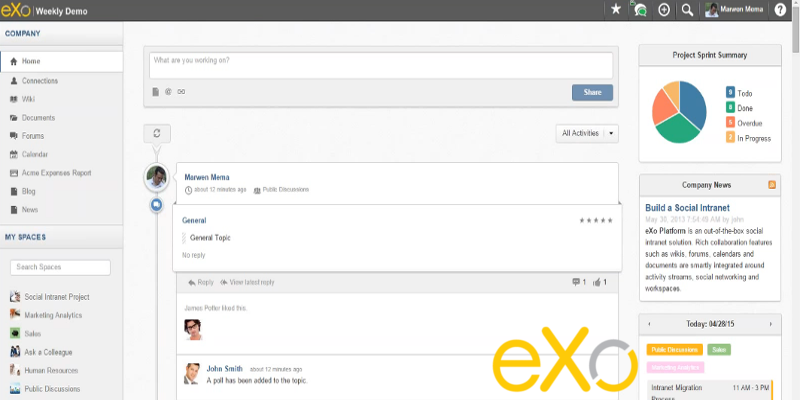Open the search magnifier icon
This screenshot has width=800, height=400.
click(687, 10)
